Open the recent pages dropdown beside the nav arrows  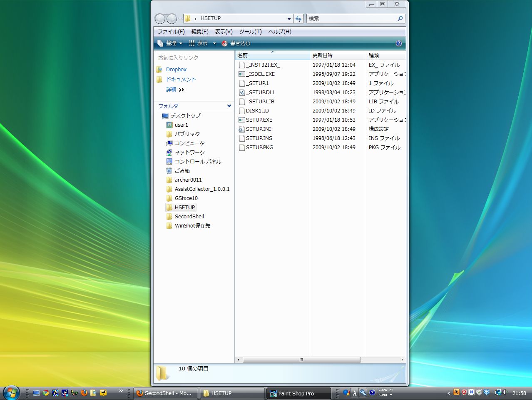[180, 19]
